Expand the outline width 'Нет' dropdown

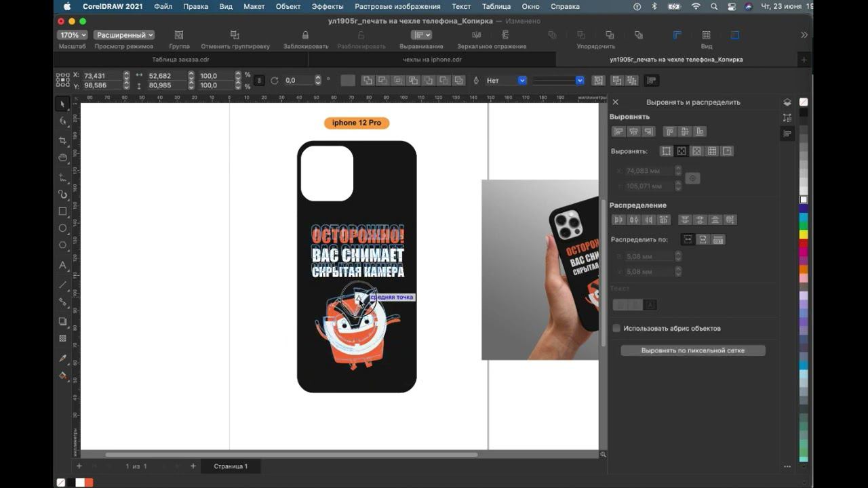[x=521, y=80]
